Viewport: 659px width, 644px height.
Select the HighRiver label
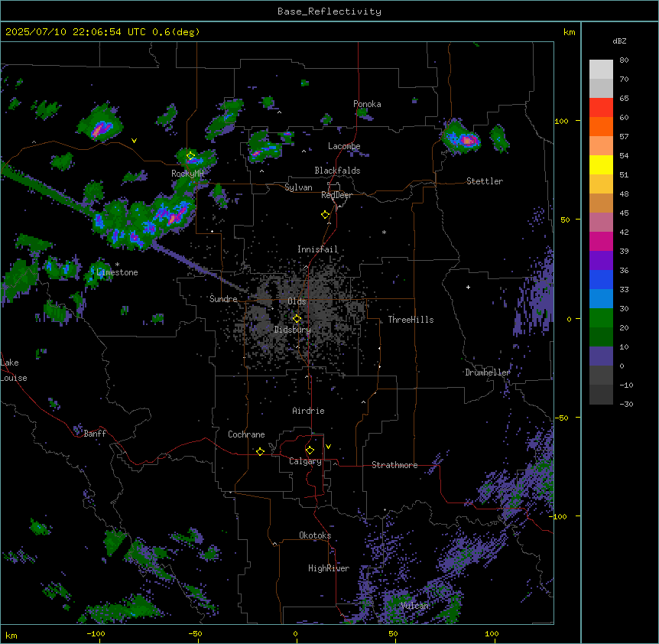tap(329, 568)
